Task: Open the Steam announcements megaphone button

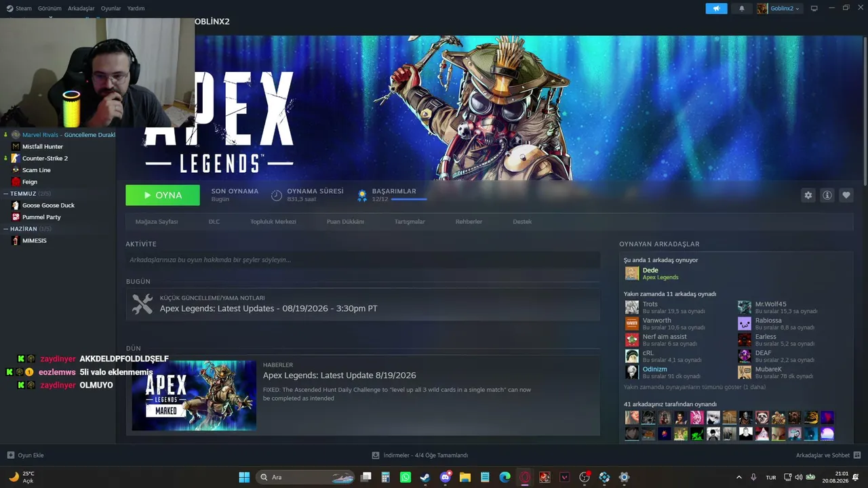Action: click(x=716, y=8)
